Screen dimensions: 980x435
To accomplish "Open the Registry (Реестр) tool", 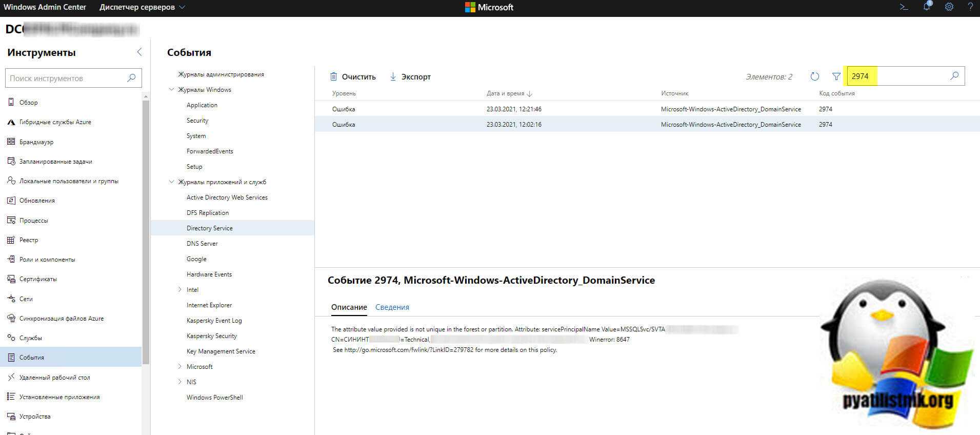I will (x=29, y=240).
